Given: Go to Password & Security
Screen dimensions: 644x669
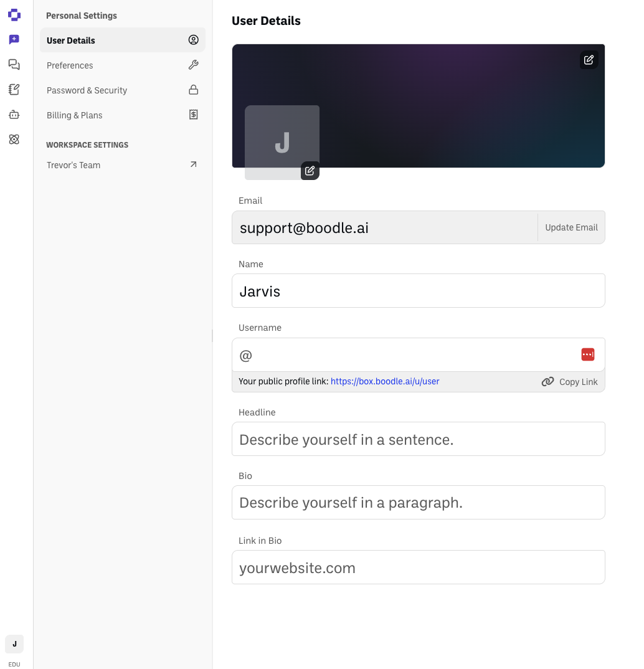Looking at the screenshot, I should click(x=123, y=90).
